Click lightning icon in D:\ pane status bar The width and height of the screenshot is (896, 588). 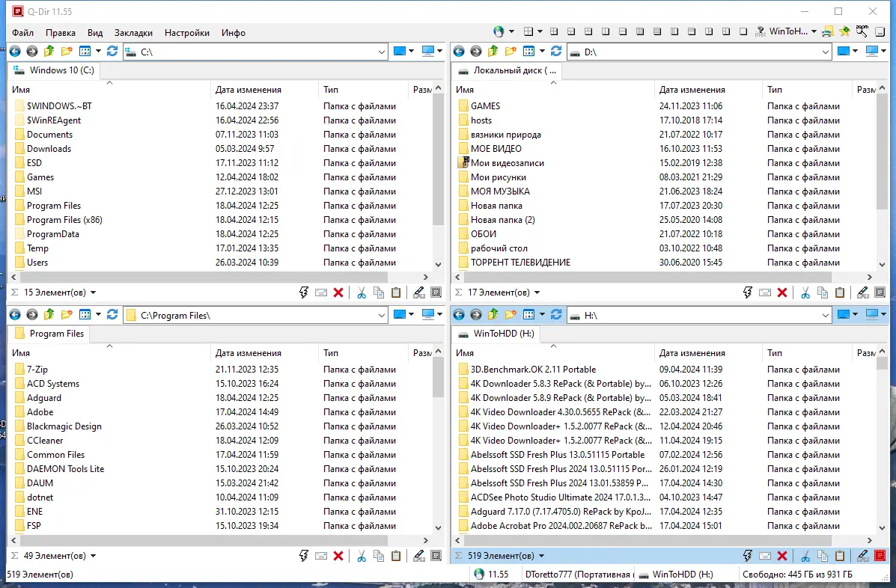point(748,293)
